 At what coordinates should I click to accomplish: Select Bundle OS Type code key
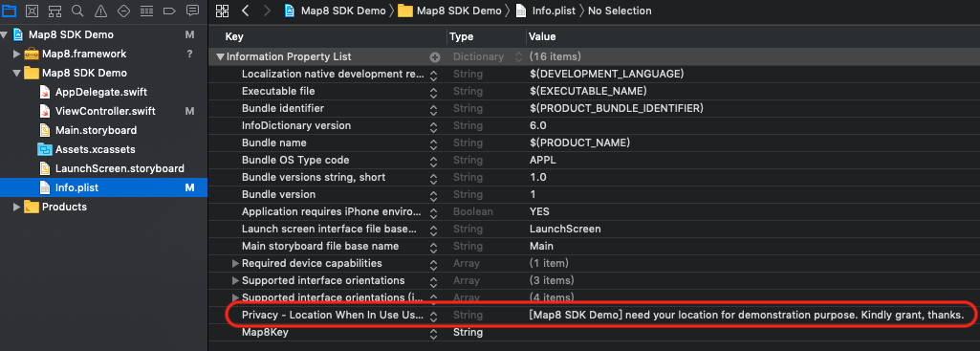pyautogui.click(x=295, y=160)
